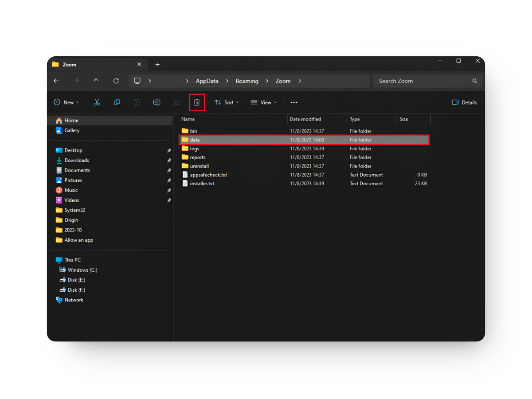Refresh the current folder view
532x399 pixels.
pos(116,81)
